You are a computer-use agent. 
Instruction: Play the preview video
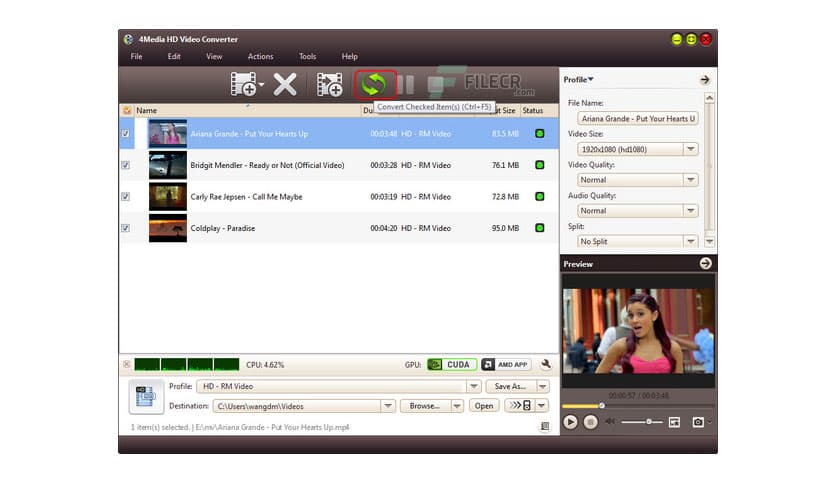tap(570, 422)
